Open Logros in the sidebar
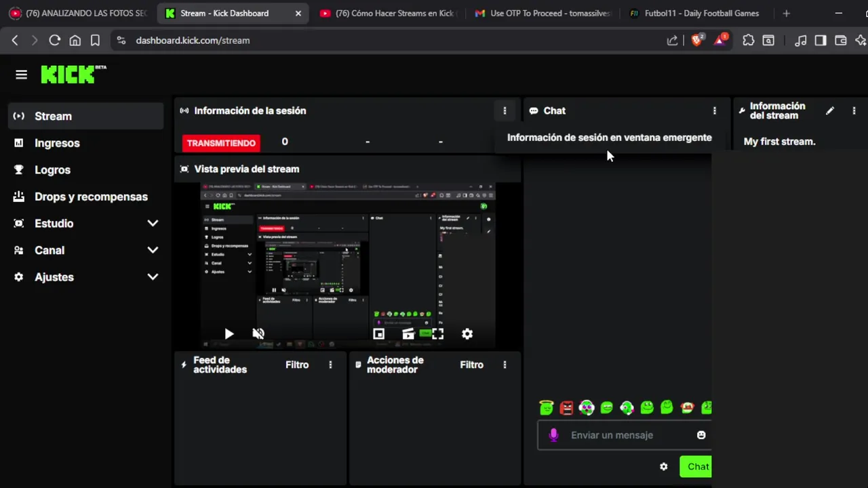This screenshot has width=868, height=488. click(85, 170)
